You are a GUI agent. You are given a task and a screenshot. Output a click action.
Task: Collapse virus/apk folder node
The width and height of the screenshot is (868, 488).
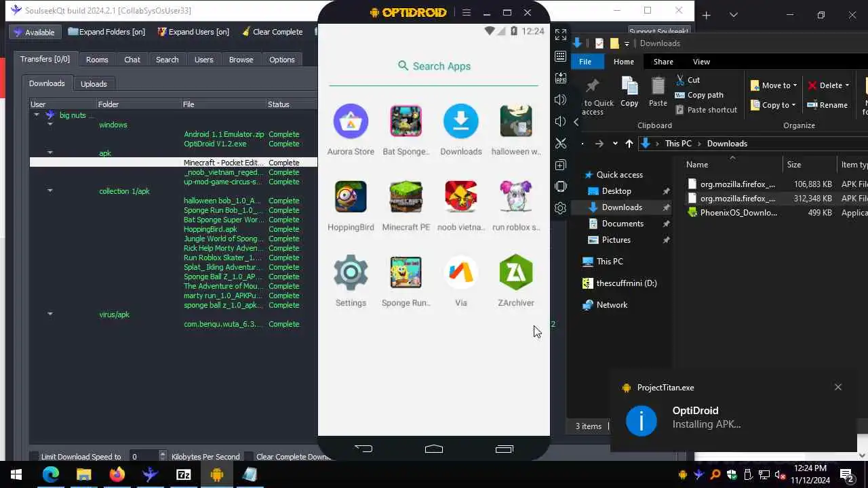(50, 314)
